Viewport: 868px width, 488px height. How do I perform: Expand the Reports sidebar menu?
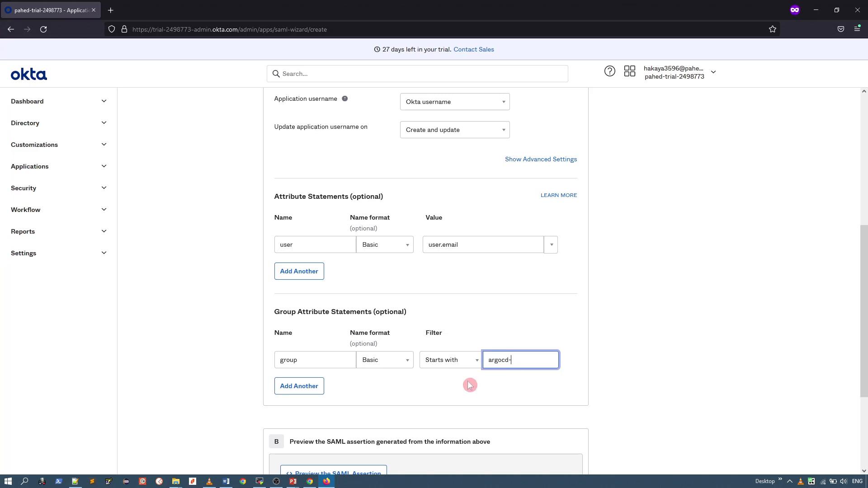59,231
